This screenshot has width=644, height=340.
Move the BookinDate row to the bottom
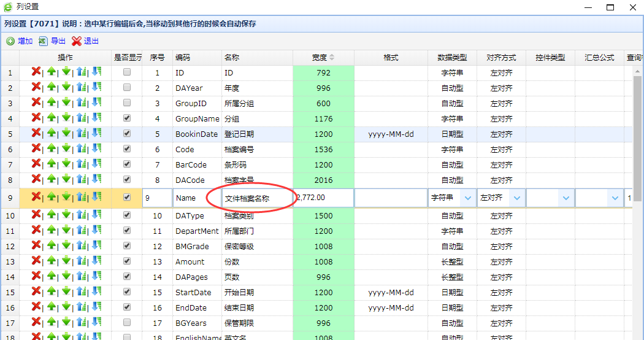[97, 134]
